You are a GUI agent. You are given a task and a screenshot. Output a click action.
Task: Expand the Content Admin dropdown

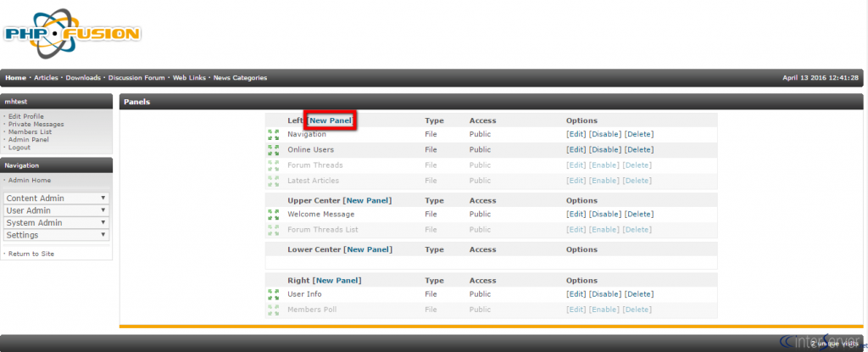click(57, 198)
